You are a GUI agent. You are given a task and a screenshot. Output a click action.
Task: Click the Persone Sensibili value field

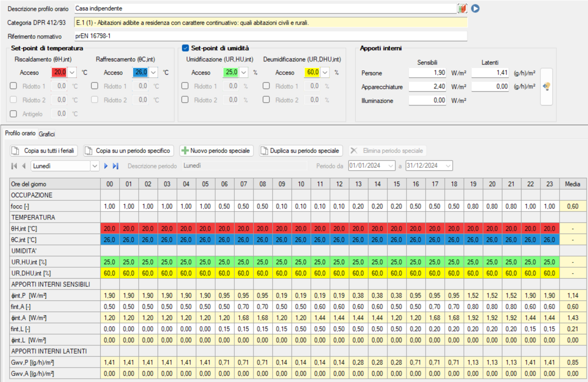pos(428,73)
